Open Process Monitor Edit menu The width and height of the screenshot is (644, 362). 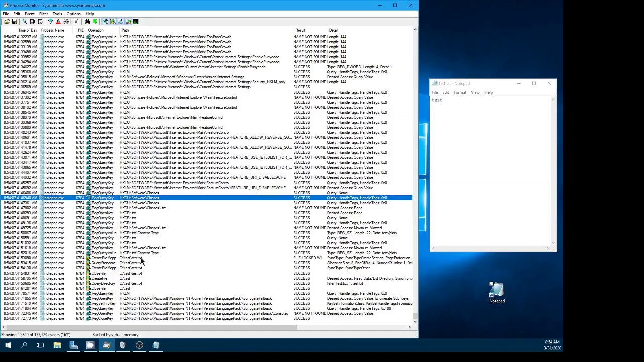coord(17,14)
